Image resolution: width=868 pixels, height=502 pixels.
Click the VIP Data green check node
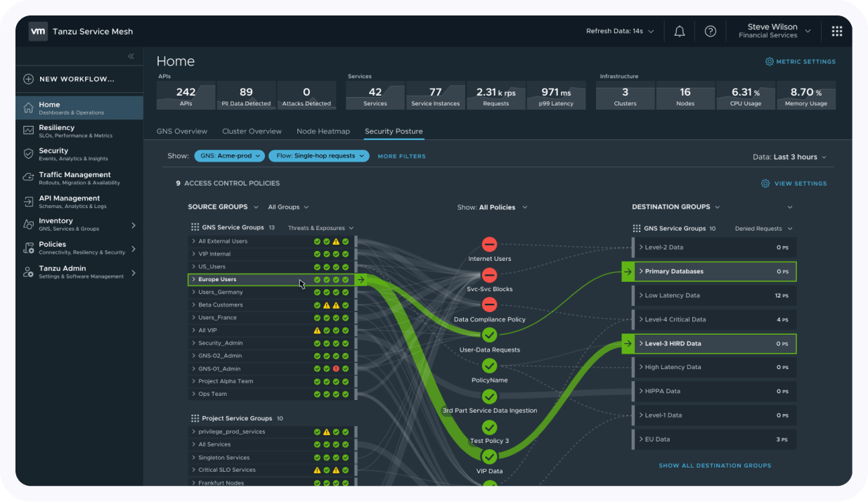pos(490,457)
